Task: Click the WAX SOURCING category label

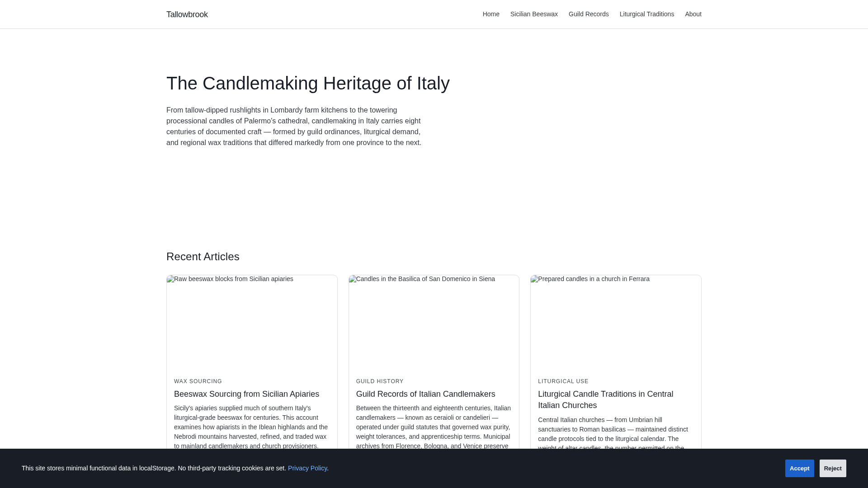Action: (198, 381)
